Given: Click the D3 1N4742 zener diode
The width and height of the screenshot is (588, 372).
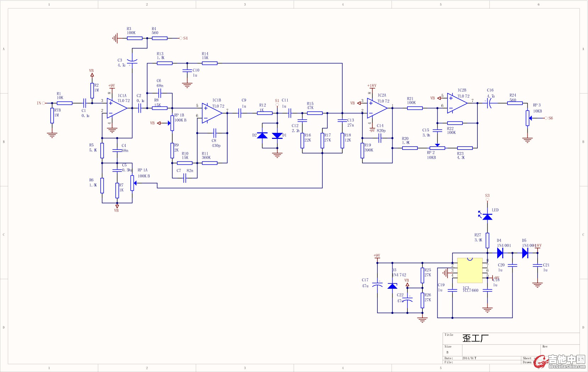Looking at the screenshot, I should (392, 286).
